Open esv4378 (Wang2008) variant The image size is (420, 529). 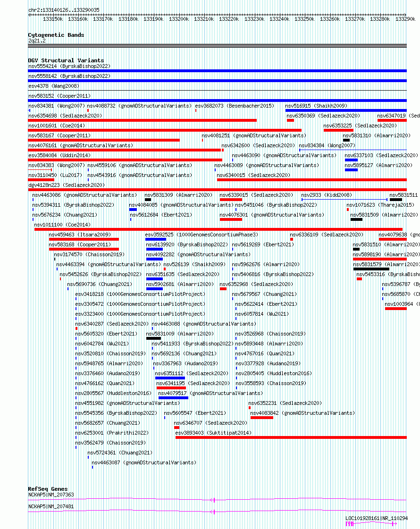coord(54,86)
